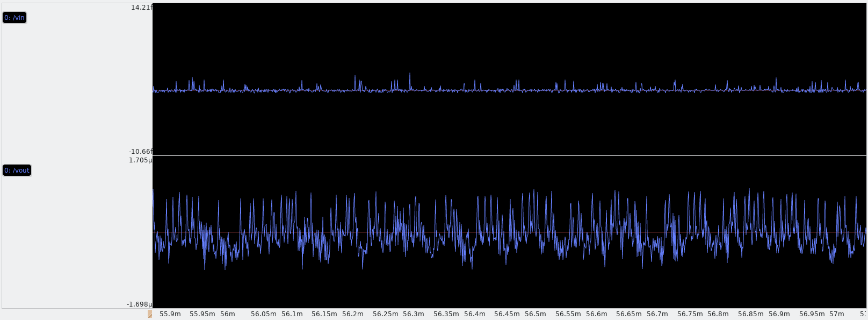Click the 57m time axis label

pyautogui.click(x=837, y=314)
